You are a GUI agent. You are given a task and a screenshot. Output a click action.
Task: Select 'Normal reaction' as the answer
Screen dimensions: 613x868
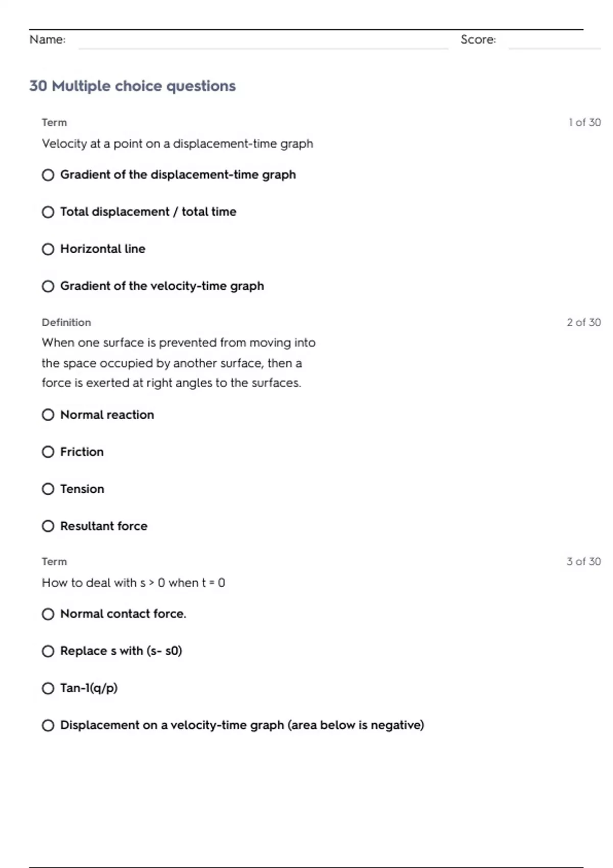tap(48, 415)
